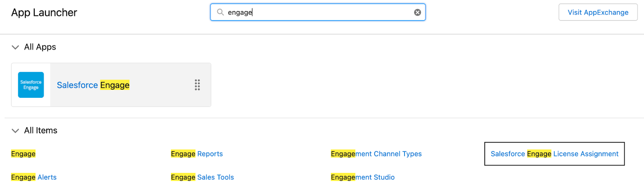The image size is (644, 190).
Task: Open Engagement Channel Types
Action: (x=376, y=154)
